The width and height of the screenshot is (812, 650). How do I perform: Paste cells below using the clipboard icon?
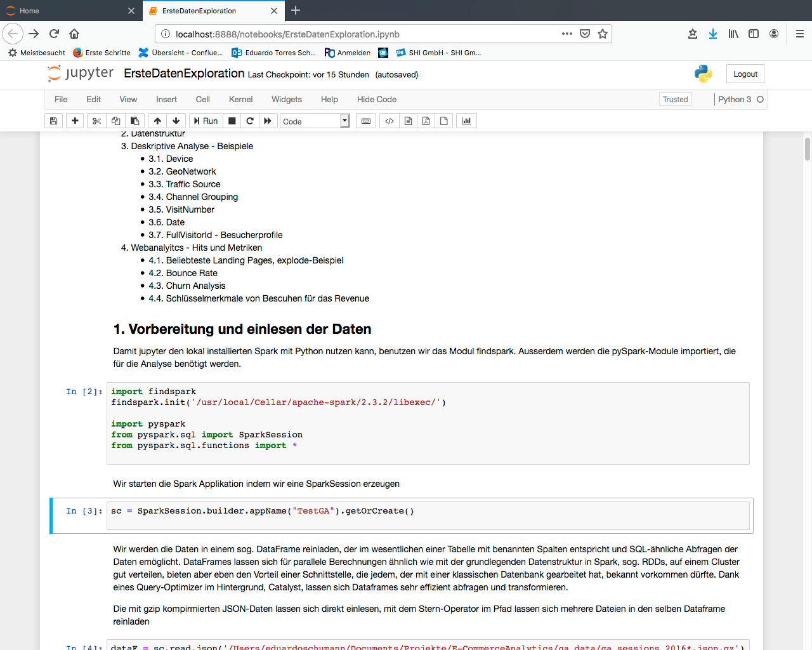(134, 121)
